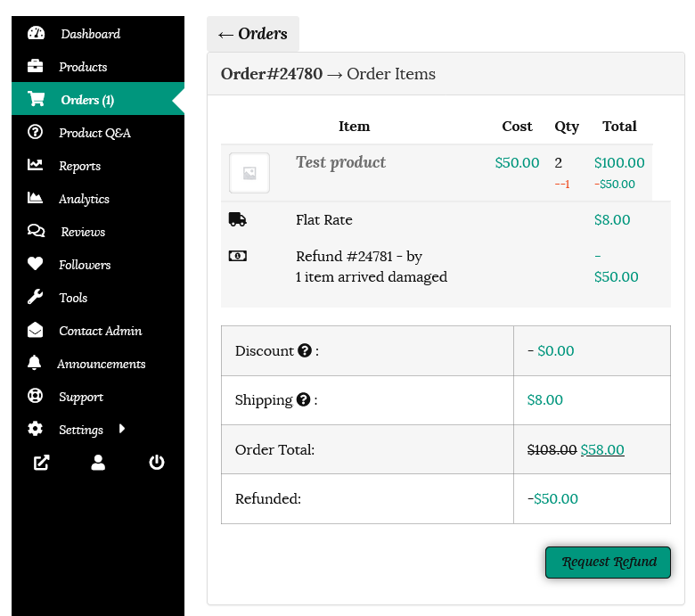The width and height of the screenshot is (695, 616).
Task: Click the Shipping help question icon
Action: pyautogui.click(x=303, y=400)
